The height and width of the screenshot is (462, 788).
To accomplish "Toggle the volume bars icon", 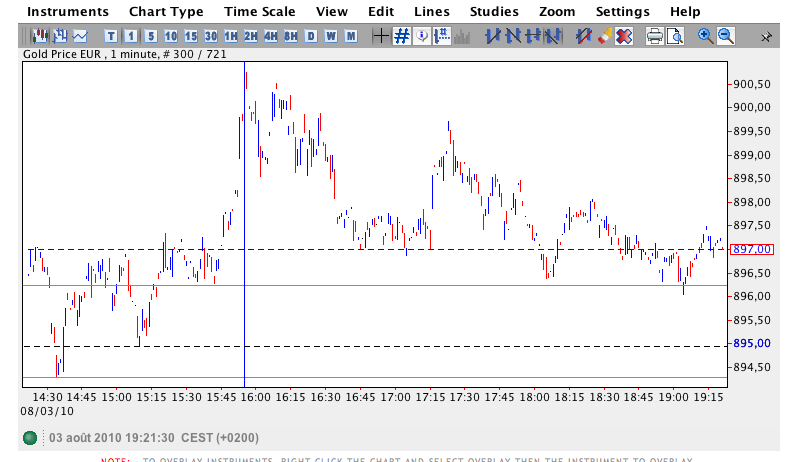I will [x=462, y=37].
